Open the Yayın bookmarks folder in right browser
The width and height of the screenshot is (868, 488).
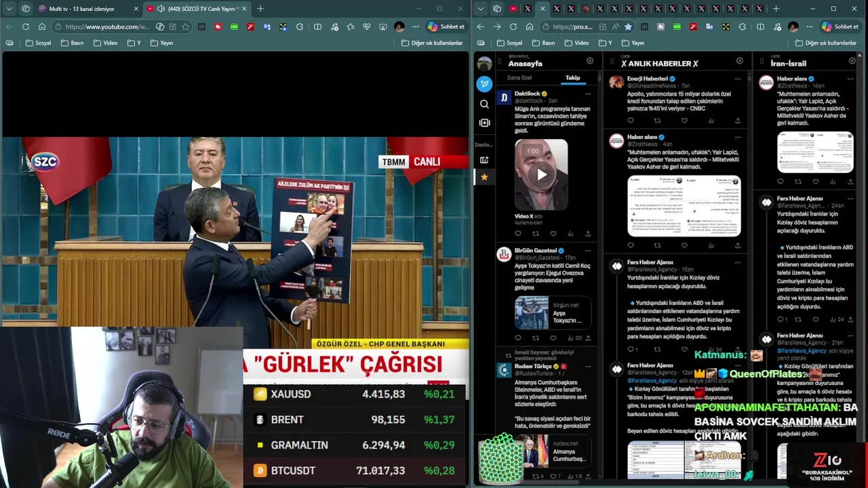pyautogui.click(x=633, y=43)
